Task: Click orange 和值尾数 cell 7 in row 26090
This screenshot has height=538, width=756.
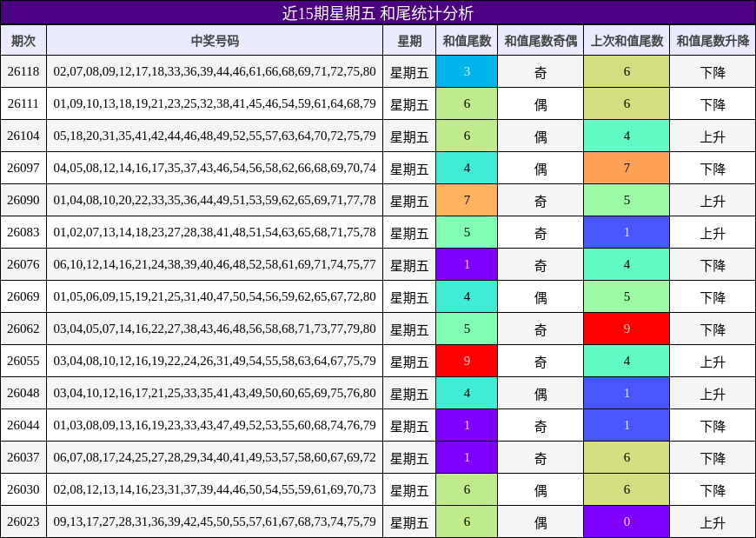Action: click(467, 200)
